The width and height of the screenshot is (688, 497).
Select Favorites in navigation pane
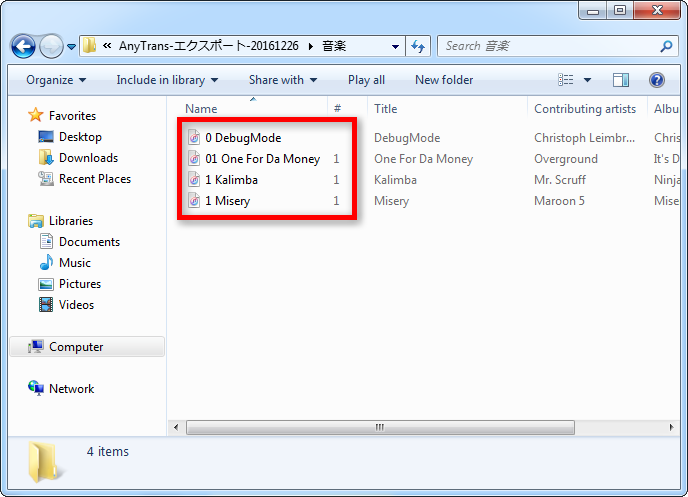pos(72,116)
